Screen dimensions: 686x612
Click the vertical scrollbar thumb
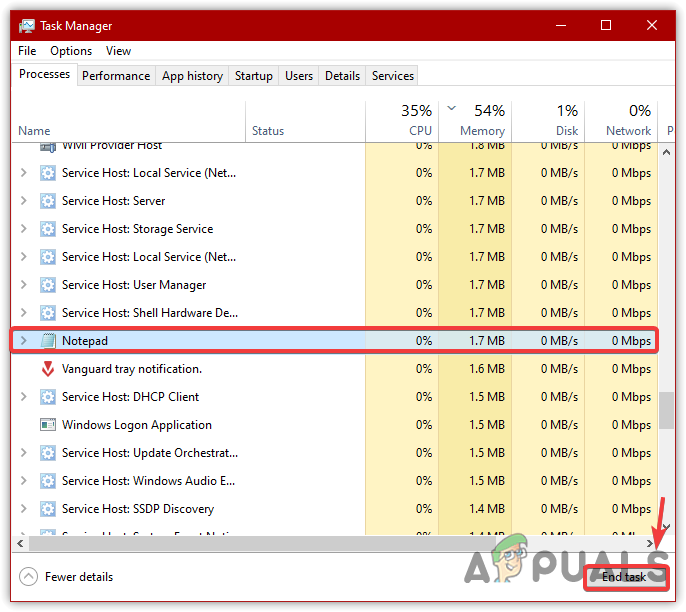[666, 410]
